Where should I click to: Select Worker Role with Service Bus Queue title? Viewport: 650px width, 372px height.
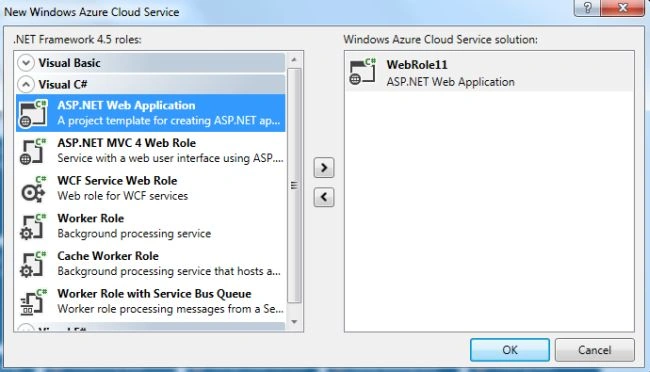click(154, 294)
